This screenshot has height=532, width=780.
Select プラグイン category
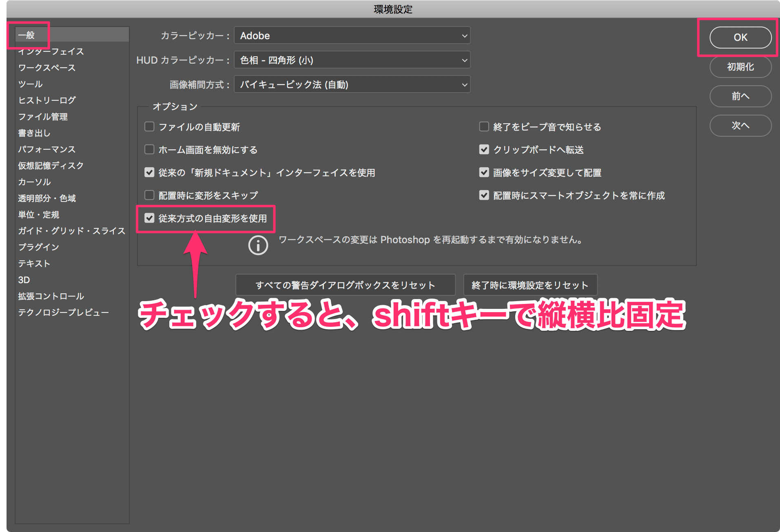click(x=72, y=247)
